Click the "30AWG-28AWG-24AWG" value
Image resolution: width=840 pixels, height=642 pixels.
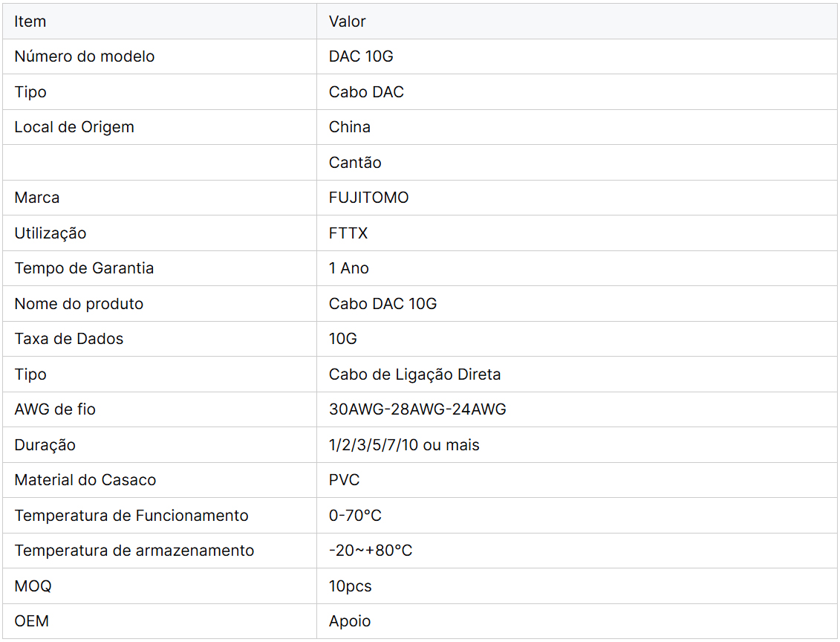click(x=417, y=409)
